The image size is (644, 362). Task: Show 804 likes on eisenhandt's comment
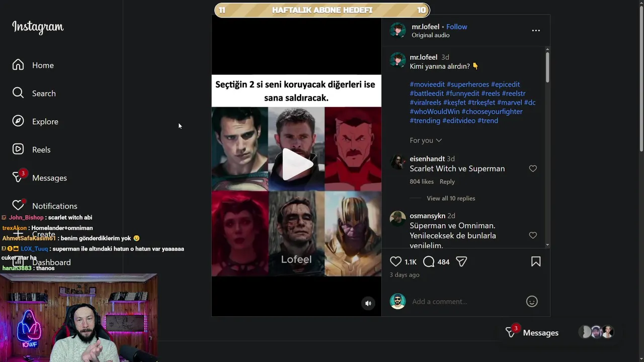click(x=422, y=182)
